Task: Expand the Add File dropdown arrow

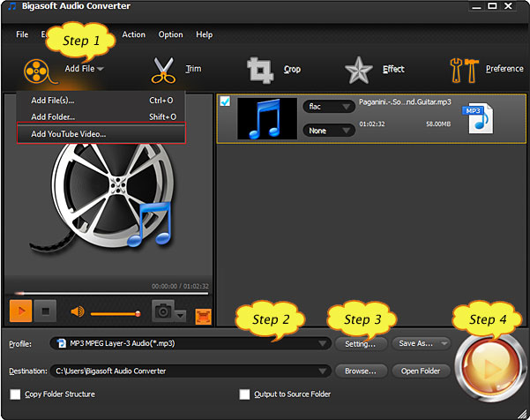Action: click(x=100, y=69)
